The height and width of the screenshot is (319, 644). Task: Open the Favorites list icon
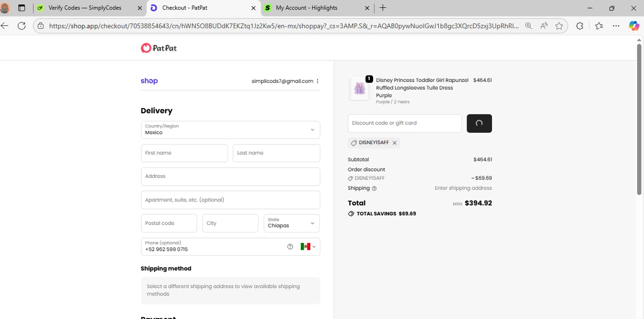click(599, 26)
